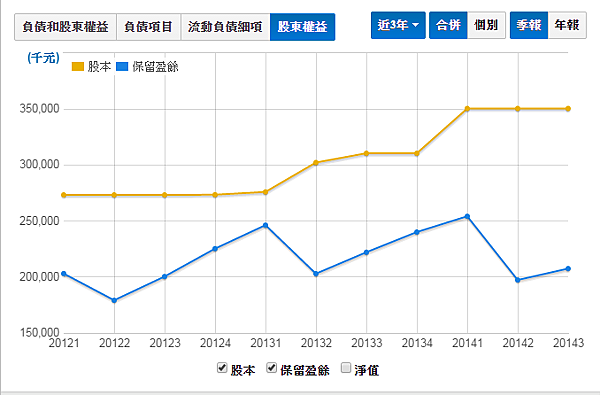
Task: Click 股本 data point at 20141
Action: coord(467,109)
